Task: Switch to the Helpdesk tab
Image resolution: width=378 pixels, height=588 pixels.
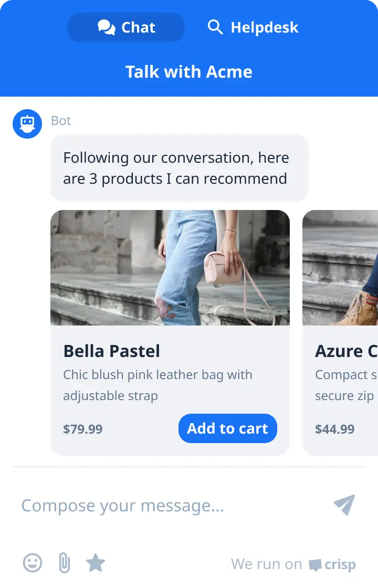Action: [252, 27]
